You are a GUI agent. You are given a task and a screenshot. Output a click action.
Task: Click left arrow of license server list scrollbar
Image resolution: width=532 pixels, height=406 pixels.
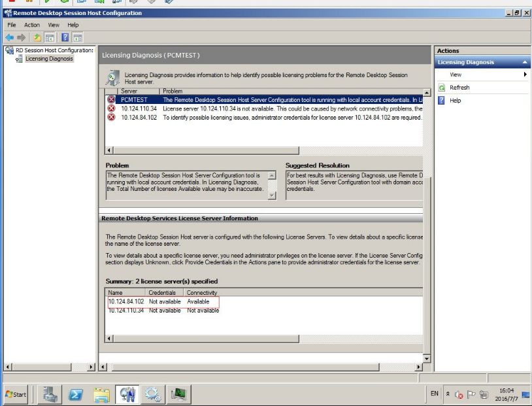109,339
